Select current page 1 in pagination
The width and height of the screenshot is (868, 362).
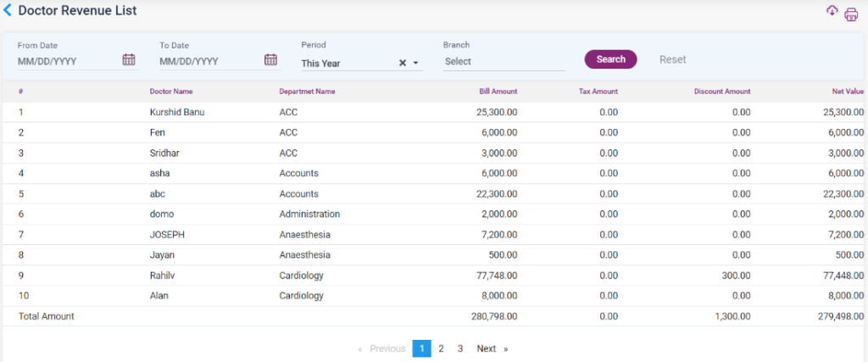421,348
